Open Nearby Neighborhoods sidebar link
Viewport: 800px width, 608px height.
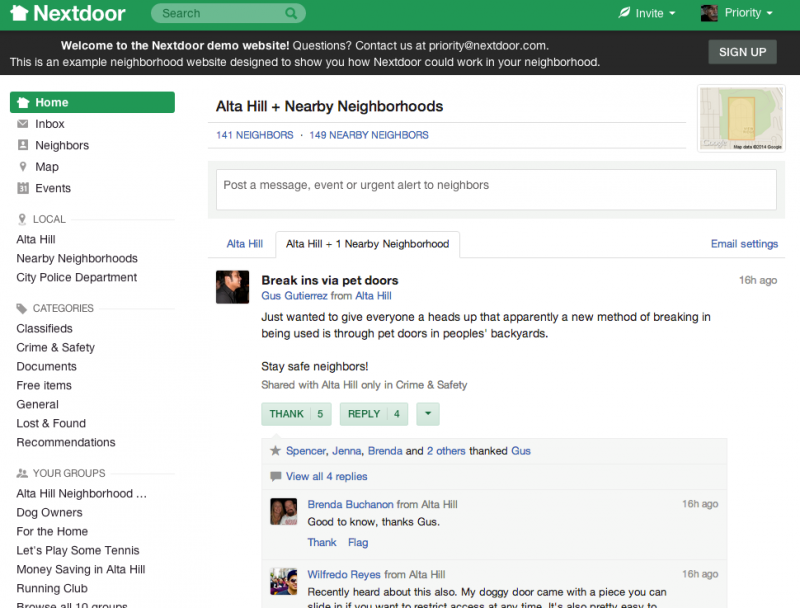pos(77,259)
